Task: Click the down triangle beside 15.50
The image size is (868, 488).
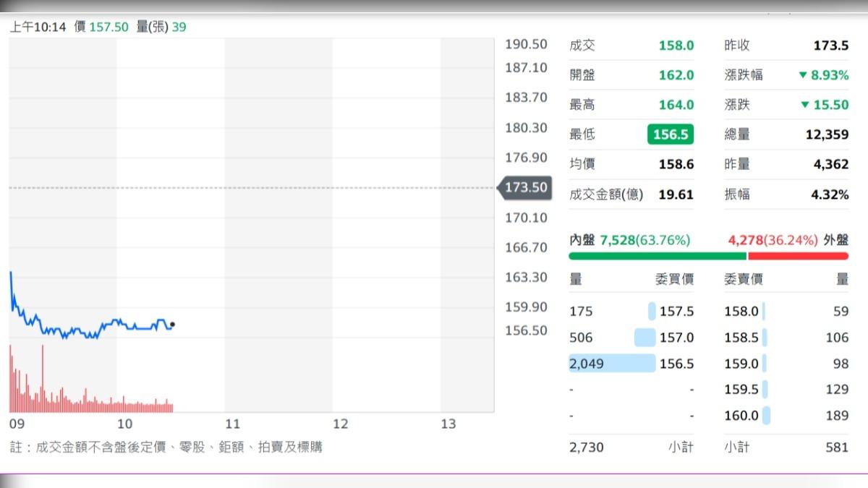Action: (x=805, y=105)
